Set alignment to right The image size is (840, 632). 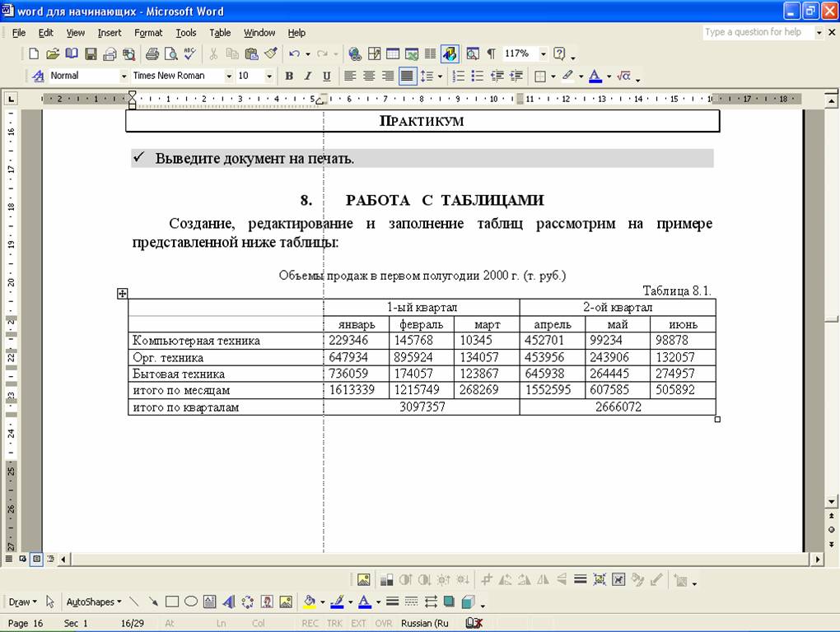[388, 76]
